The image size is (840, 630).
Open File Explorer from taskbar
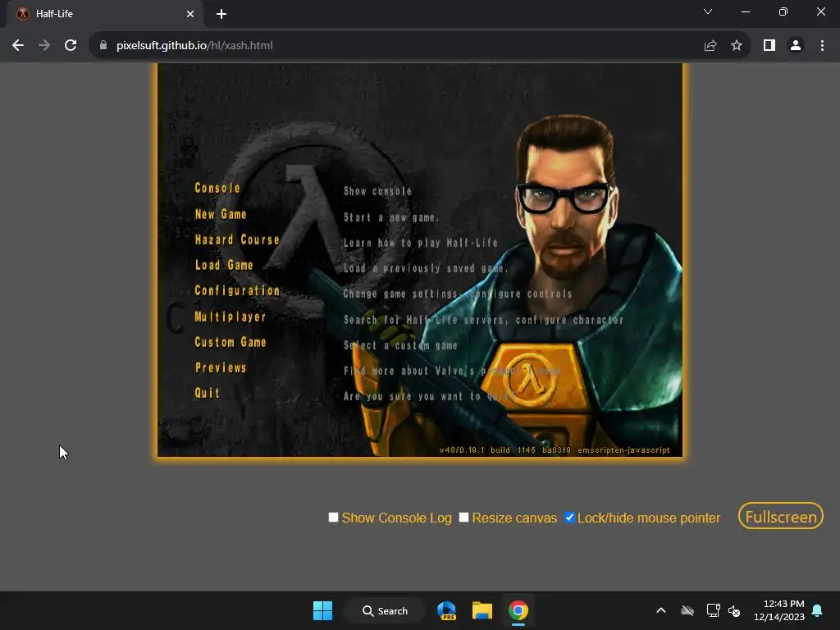pos(482,610)
